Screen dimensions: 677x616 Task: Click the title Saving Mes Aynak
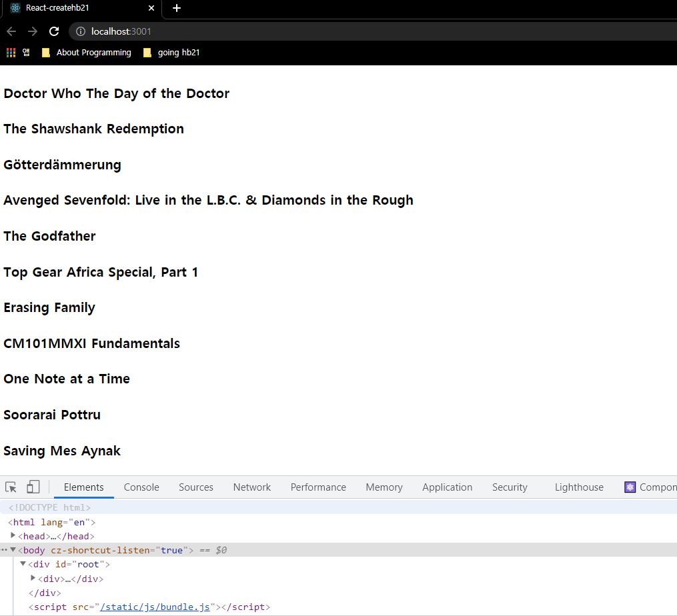pos(62,450)
